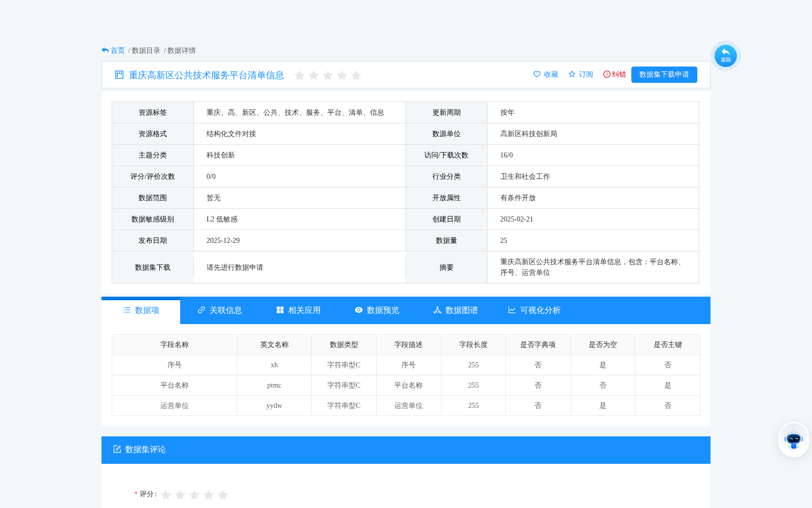Click the L2 低敏感 sensitivity value
812x508 pixels.
tap(222, 219)
